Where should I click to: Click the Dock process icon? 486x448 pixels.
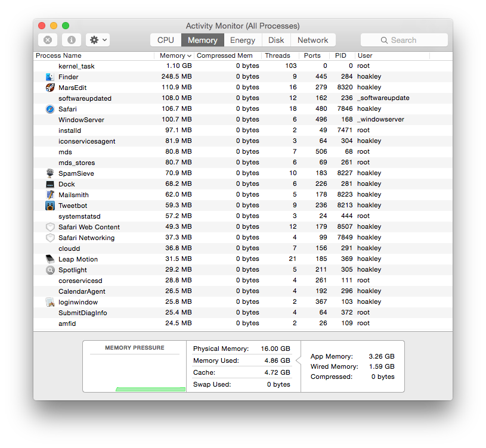(x=50, y=184)
